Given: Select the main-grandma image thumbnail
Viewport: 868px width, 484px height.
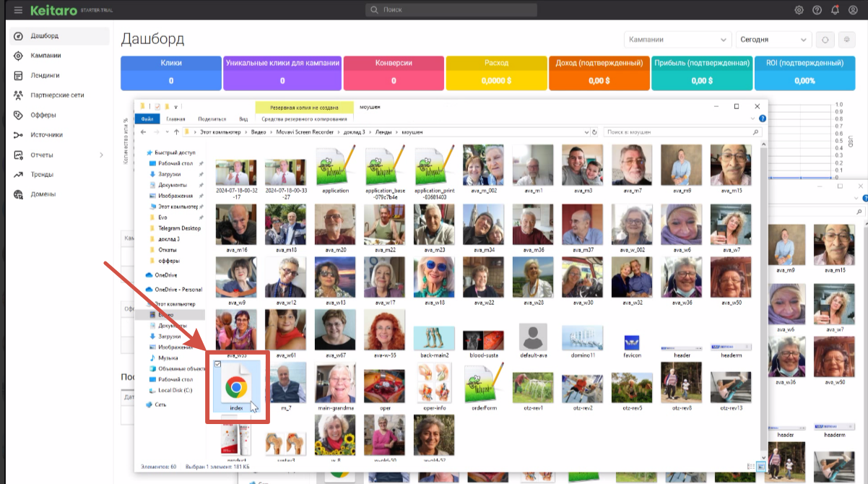Looking at the screenshot, I should pos(337,386).
